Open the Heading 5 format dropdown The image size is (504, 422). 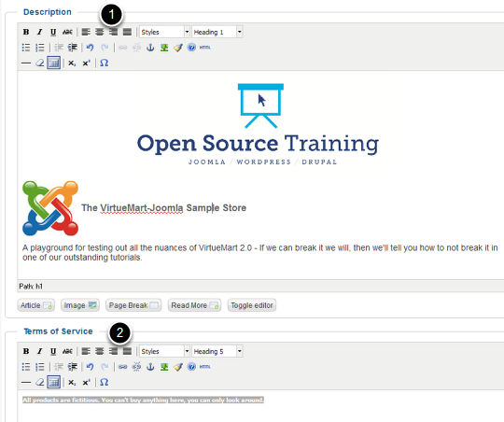tap(217, 351)
